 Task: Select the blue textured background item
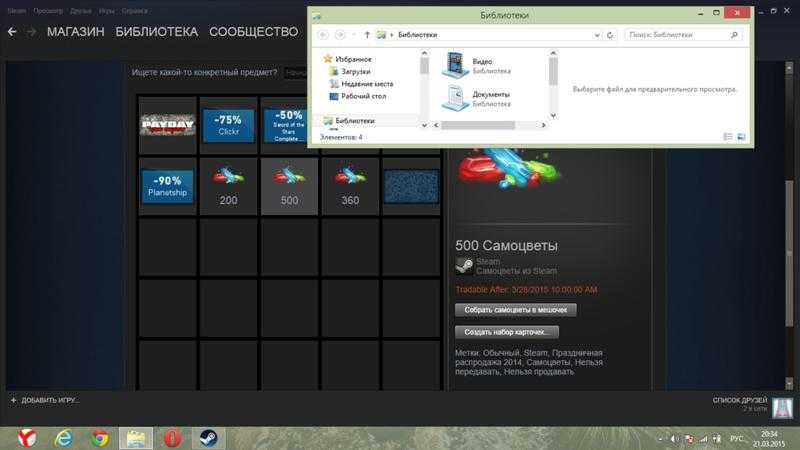point(411,186)
